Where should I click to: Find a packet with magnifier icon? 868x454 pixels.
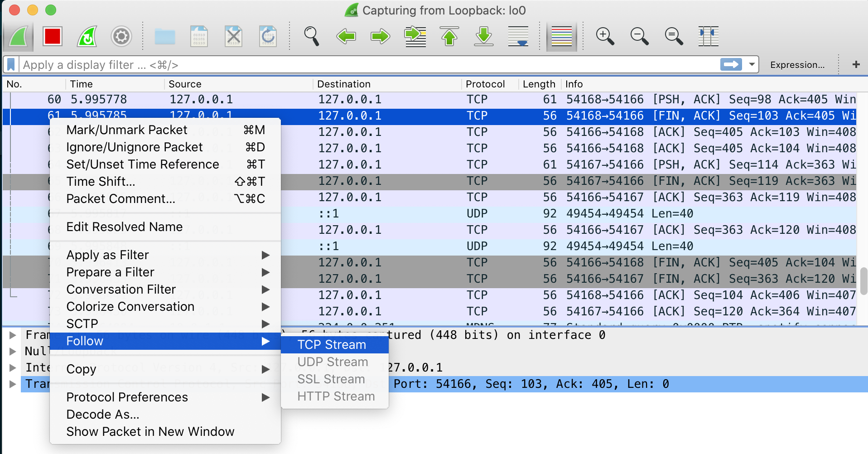(x=312, y=36)
